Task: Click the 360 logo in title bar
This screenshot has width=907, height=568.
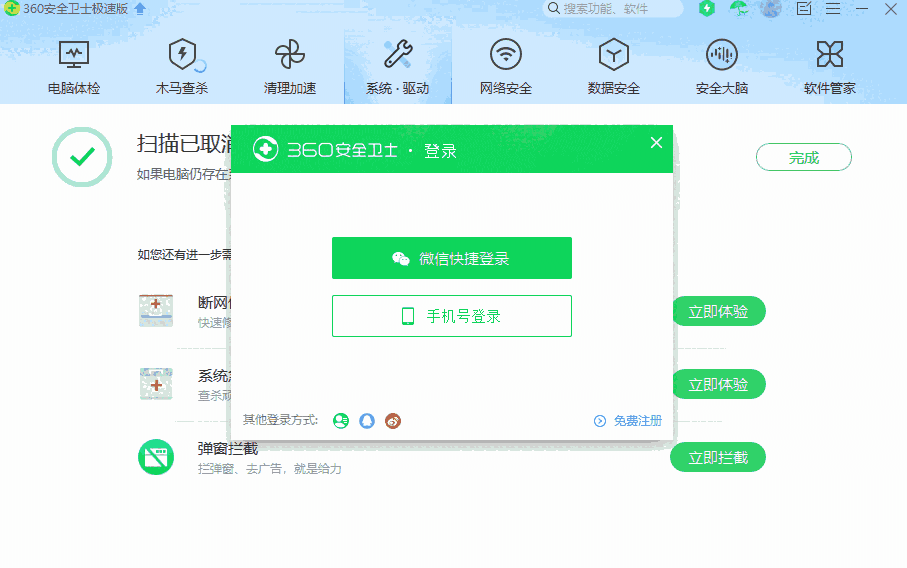Action: pyautogui.click(x=12, y=8)
